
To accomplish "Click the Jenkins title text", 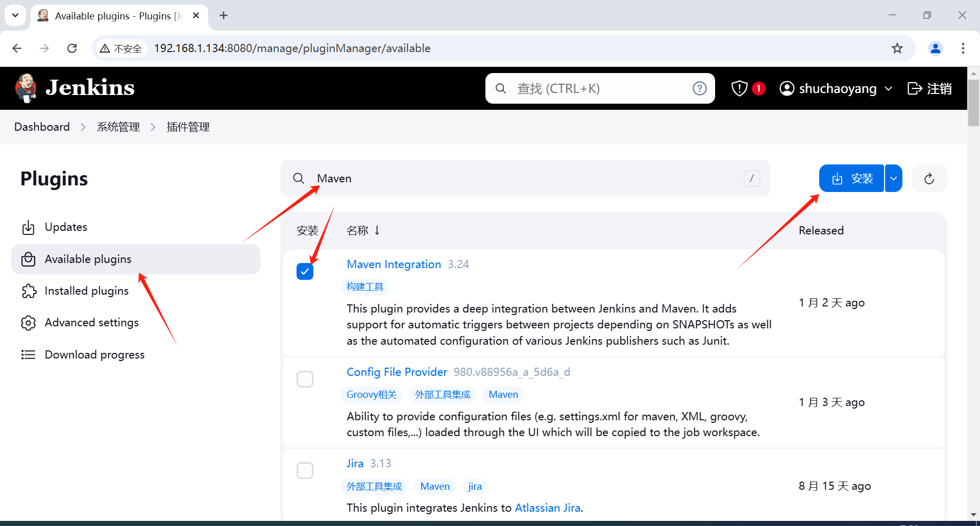I will coord(90,88).
